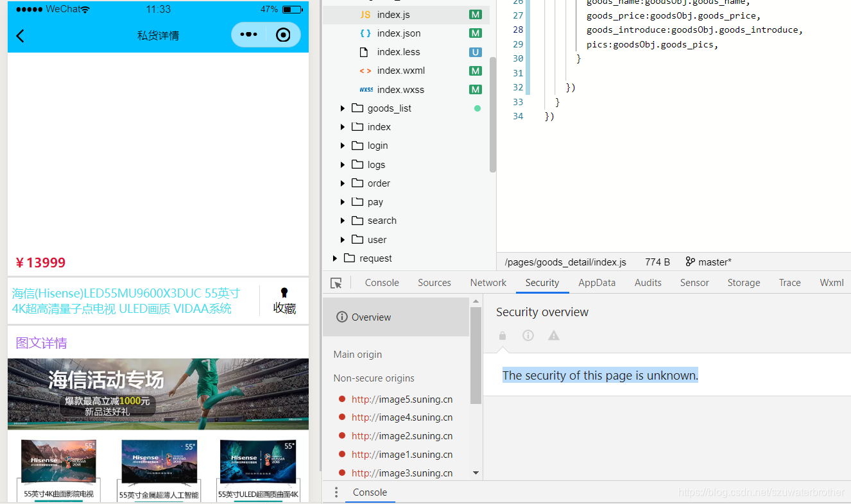
Task: Open the Sensor tab
Action: click(694, 283)
